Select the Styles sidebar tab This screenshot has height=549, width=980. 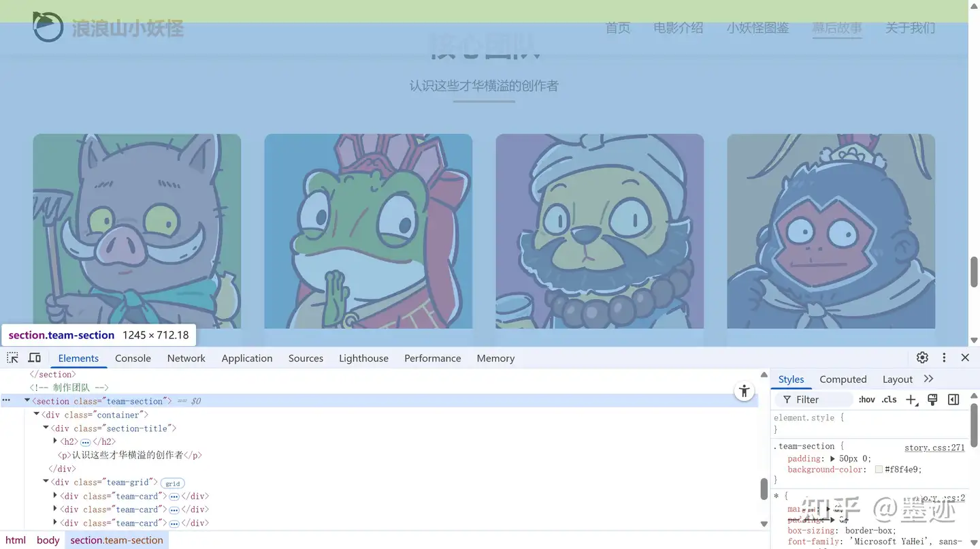(791, 379)
